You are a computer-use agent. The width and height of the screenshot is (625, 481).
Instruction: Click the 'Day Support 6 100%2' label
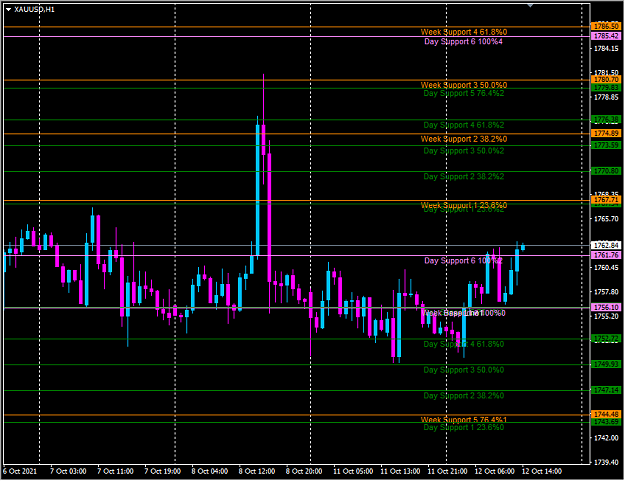463,261
